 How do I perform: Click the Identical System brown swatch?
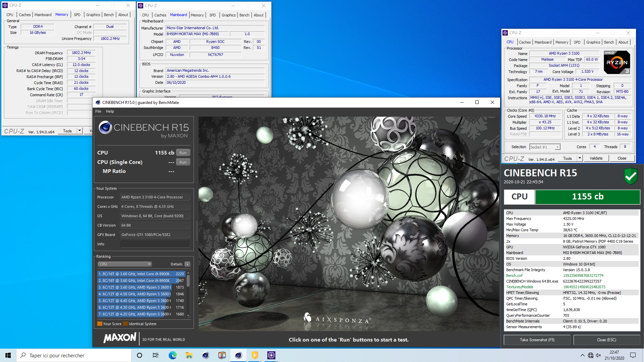[x=125, y=324]
